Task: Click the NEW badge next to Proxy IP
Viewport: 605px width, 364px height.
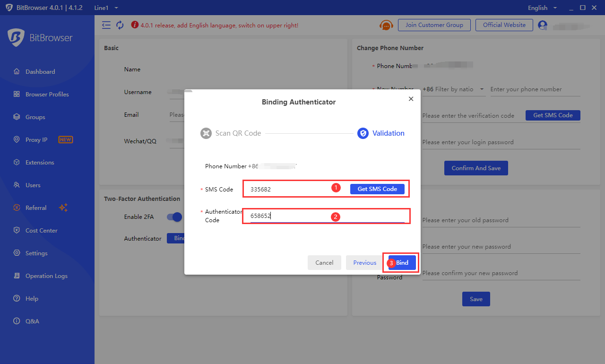Action: [x=65, y=139]
